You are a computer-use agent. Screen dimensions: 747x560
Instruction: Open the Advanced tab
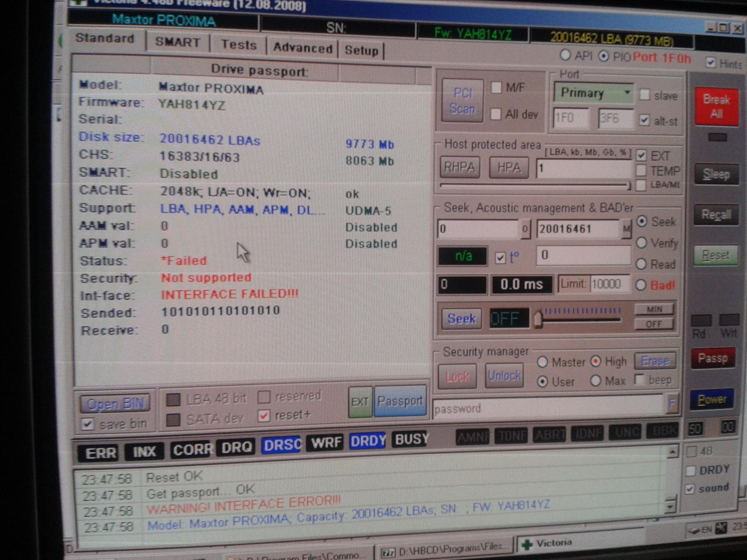(303, 48)
